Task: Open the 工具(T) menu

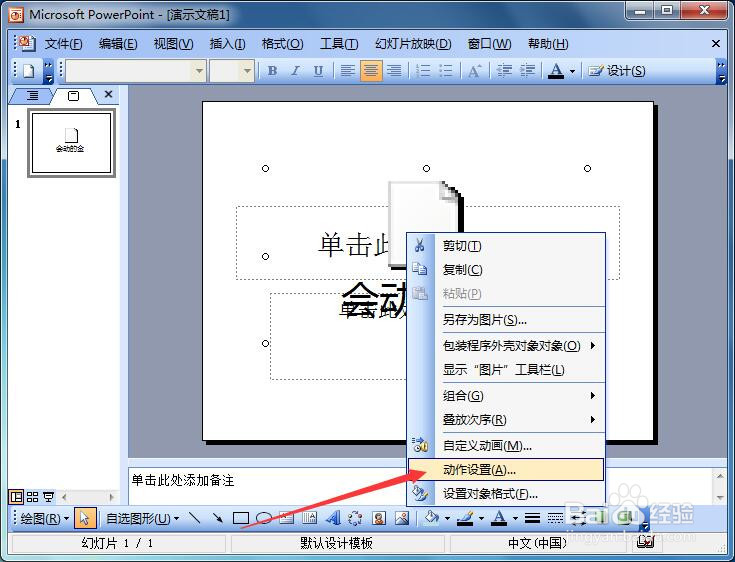Action: click(339, 44)
